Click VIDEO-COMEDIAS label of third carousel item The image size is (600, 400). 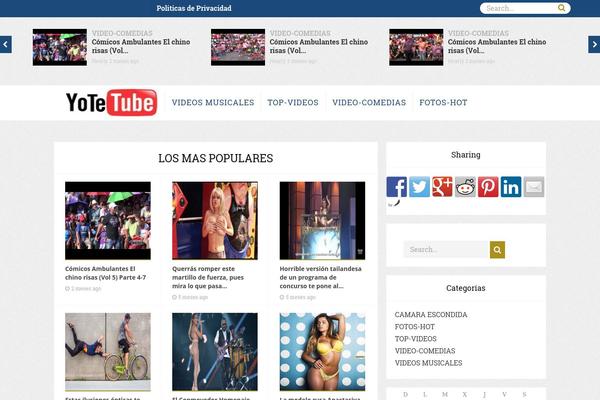tap(478, 33)
